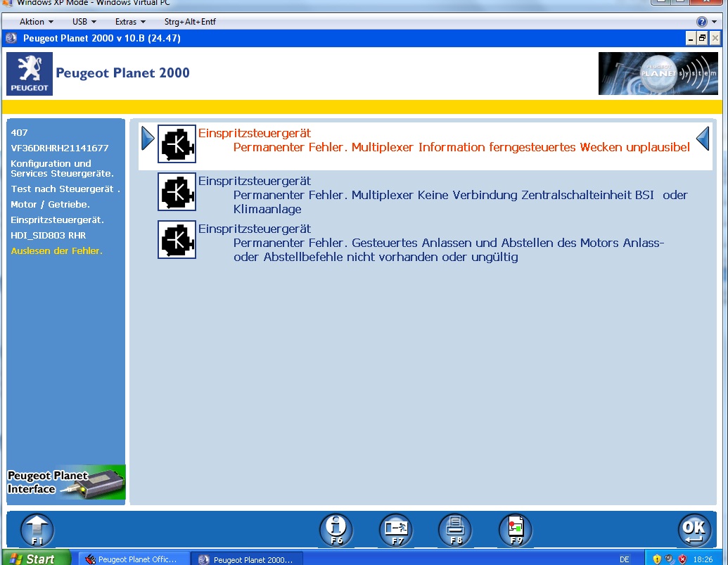Click the engine start/stop fault icon
Image resolution: width=728 pixels, height=565 pixels.
pos(177,239)
